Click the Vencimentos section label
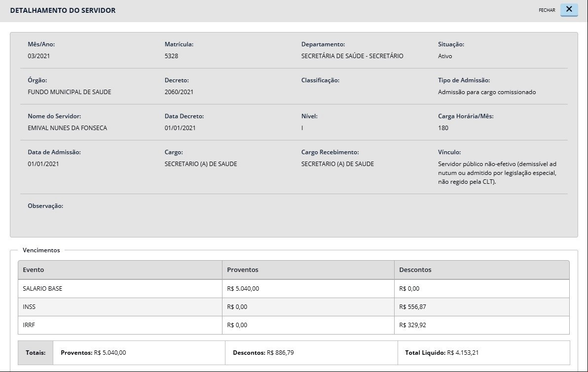Image resolution: width=588 pixels, height=372 pixels. 41,250
